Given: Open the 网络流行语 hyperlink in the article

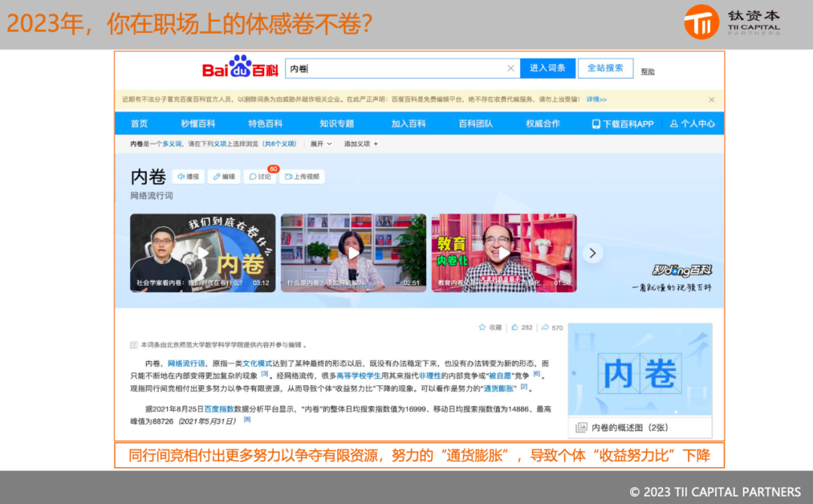Looking at the screenshot, I should [x=184, y=363].
